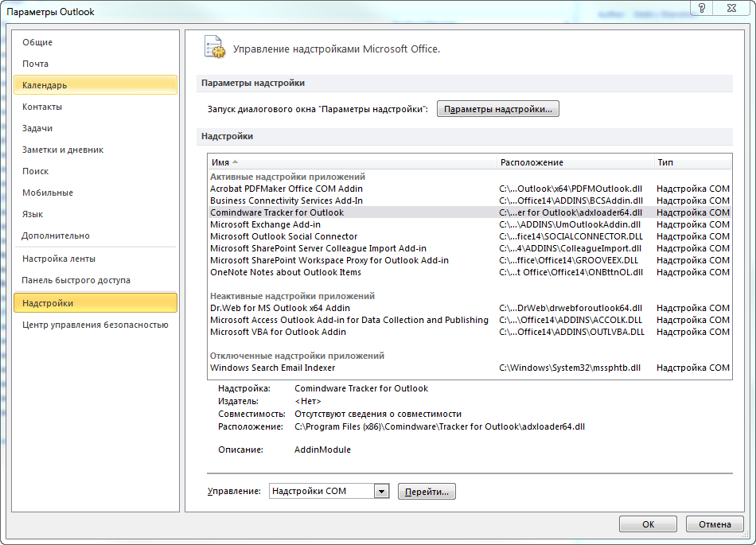Screen dimensions: 756x545
Task: Choose the Мобильные category
Action: [x=95, y=193]
